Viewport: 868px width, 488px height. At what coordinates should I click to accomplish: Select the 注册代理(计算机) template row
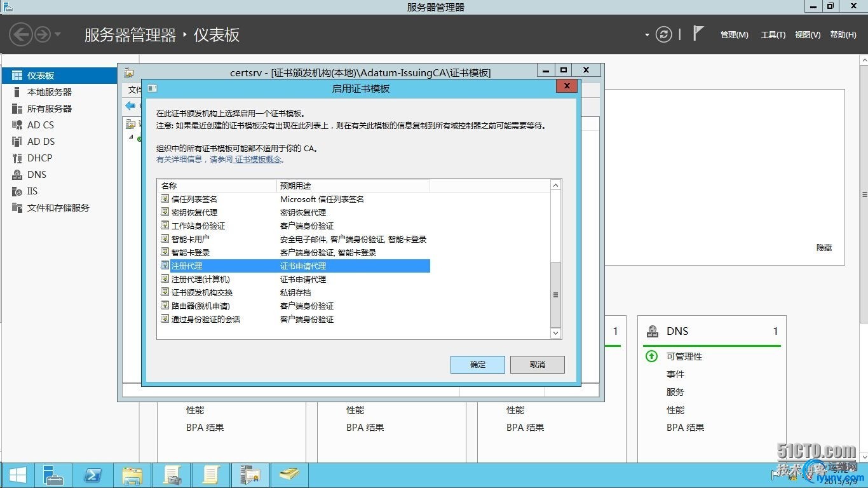click(x=294, y=280)
